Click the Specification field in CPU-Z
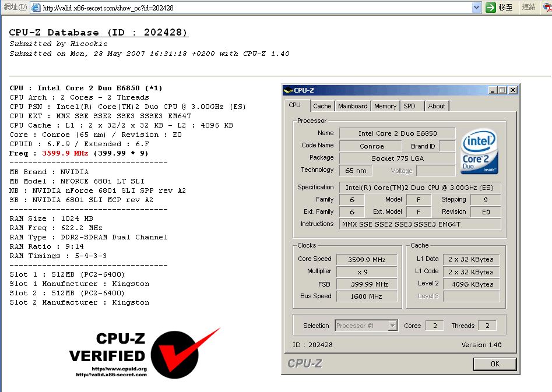Image resolution: width=552 pixels, height=392 pixels. (420, 188)
